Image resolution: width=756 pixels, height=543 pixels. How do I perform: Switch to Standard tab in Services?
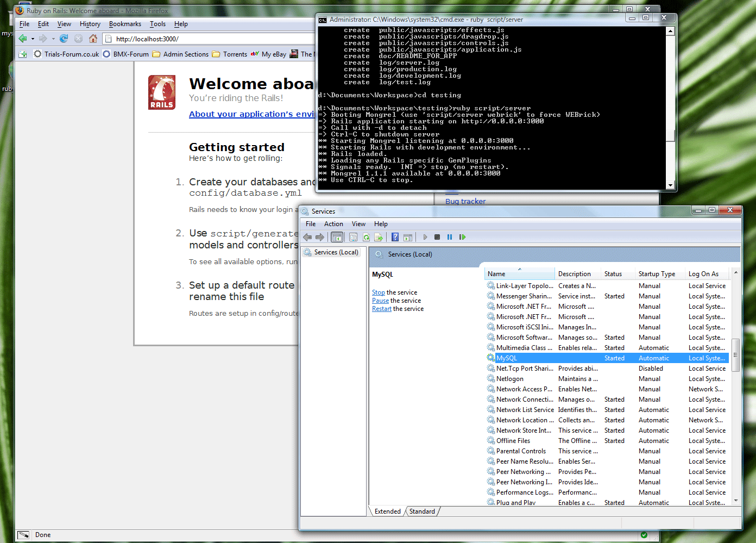coord(422,511)
